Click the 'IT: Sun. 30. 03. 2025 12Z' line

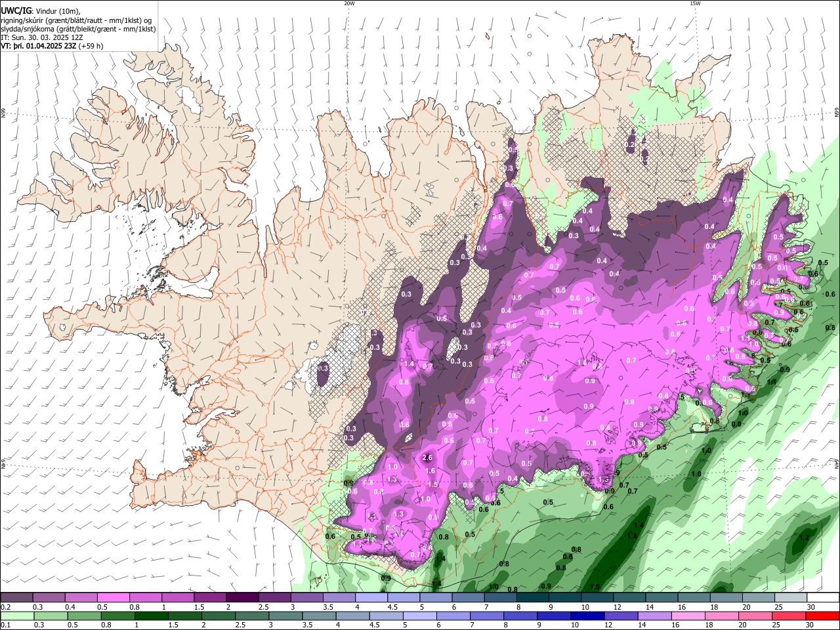coord(42,37)
